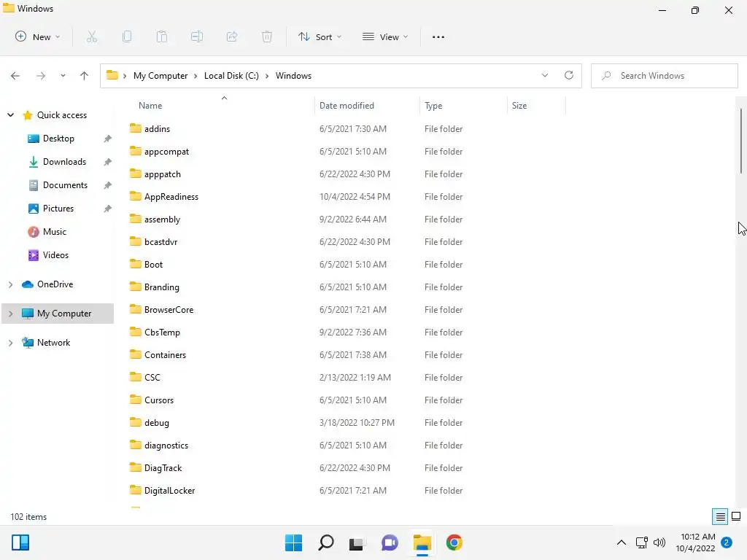Click the Cut scissors icon in toolbar
Image resolution: width=747 pixels, height=560 pixels.
(92, 36)
